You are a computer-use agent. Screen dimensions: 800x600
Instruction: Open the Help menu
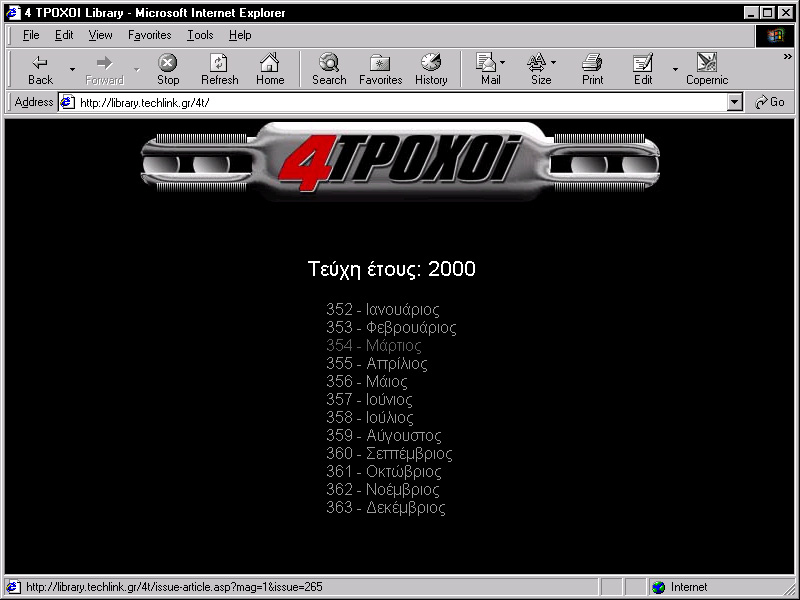pos(240,35)
